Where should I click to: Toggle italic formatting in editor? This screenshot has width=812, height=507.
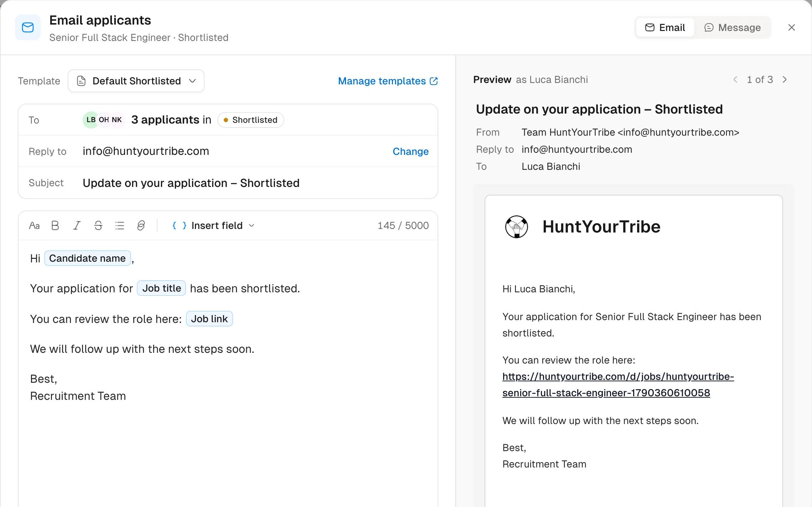tap(77, 226)
